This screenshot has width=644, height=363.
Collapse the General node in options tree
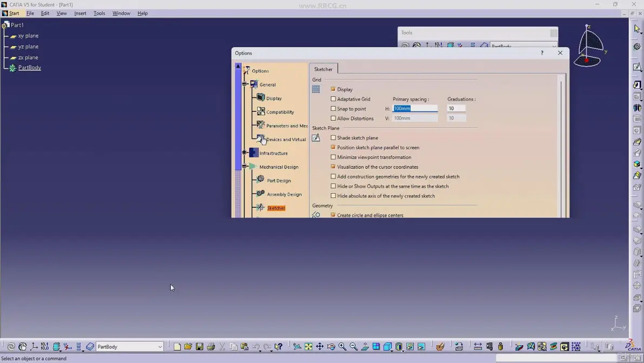click(245, 84)
